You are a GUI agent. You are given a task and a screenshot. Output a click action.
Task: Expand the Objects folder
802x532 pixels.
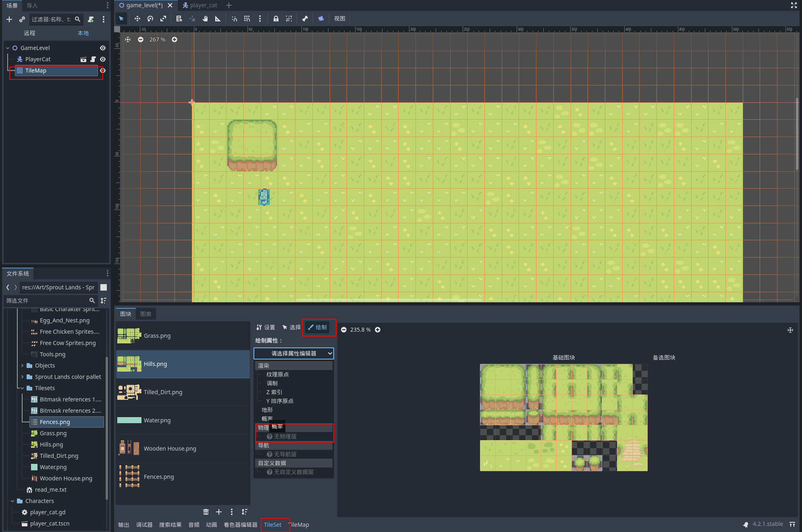point(22,366)
